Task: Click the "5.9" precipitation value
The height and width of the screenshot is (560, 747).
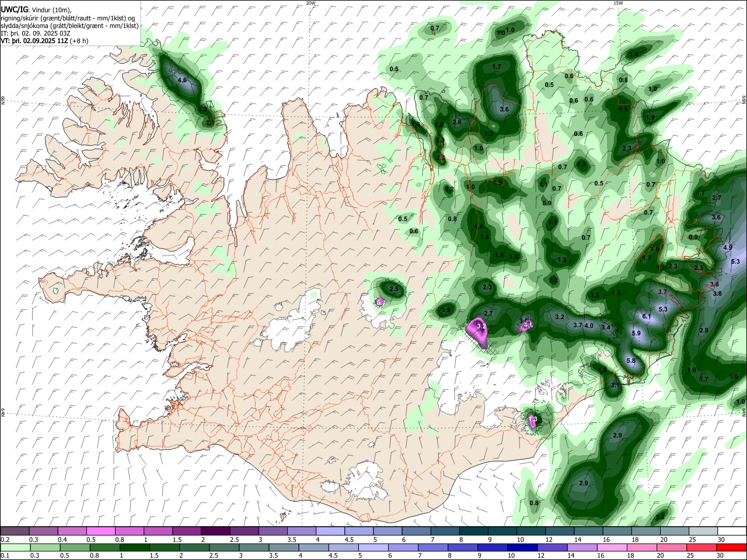Action: (636, 333)
